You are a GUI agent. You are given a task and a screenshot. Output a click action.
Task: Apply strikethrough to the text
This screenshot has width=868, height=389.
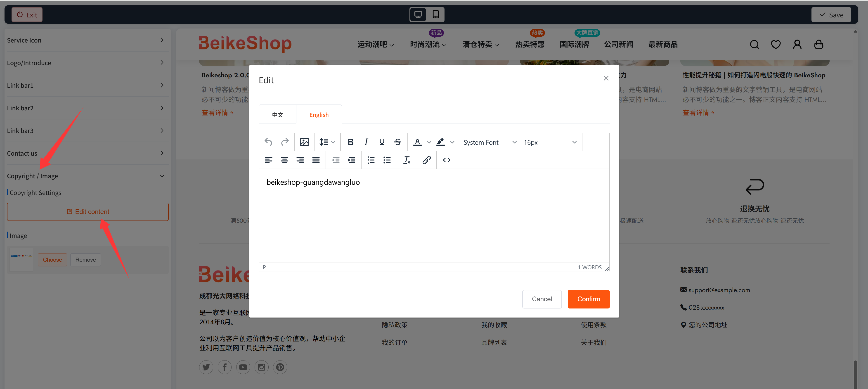pos(398,142)
